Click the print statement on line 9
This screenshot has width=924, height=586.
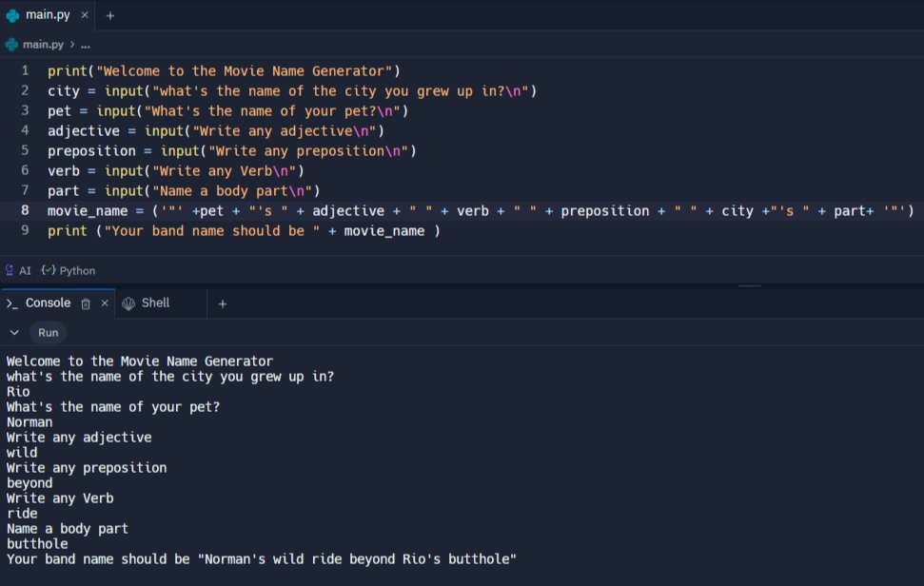point(68,231)
